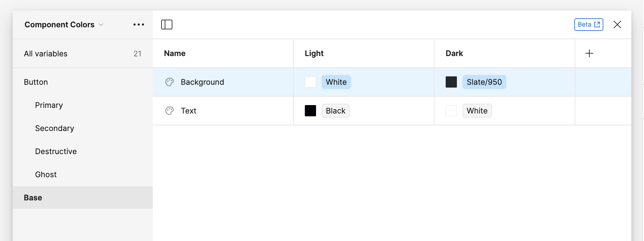Click the Black swatch for Text
Screen dimensions: 644x241
[310, 110]
